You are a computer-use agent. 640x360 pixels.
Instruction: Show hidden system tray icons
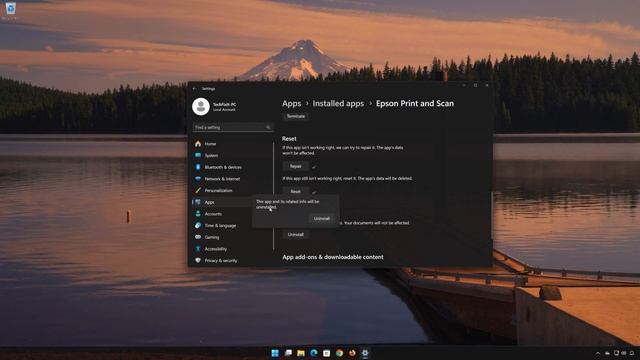click(x=598, y=353)
